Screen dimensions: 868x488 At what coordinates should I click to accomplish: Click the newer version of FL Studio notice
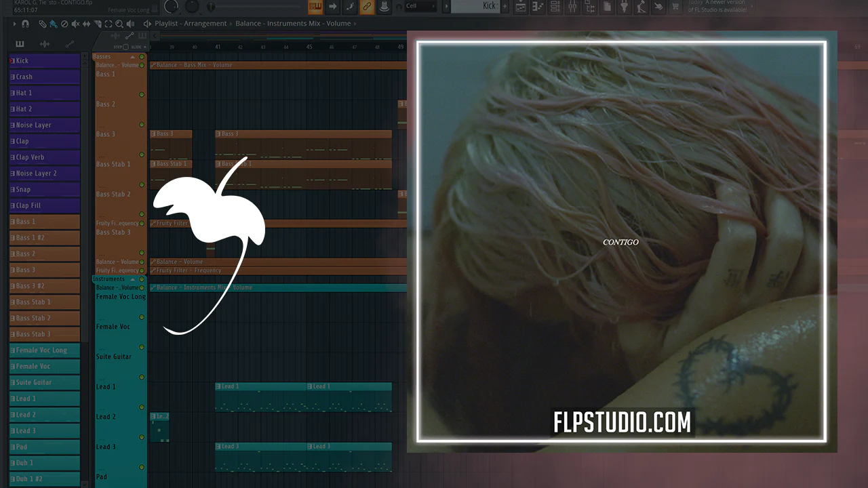pos(718,6)
